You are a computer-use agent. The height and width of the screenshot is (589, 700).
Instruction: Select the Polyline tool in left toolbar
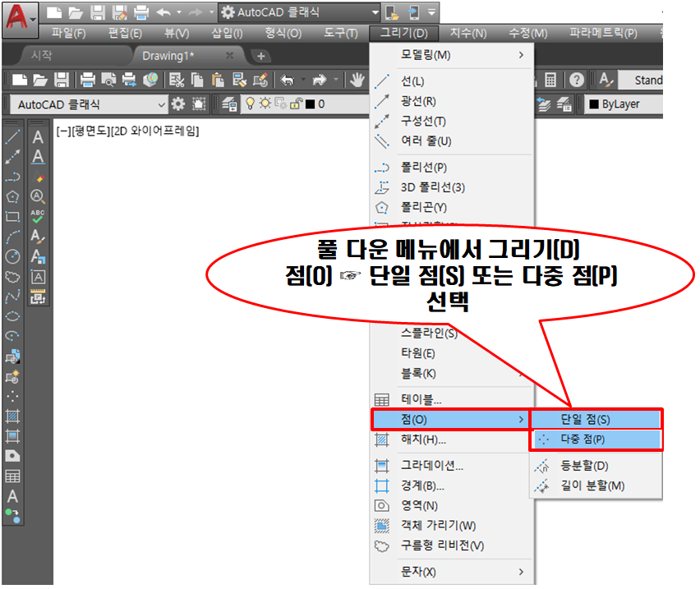pos(12,177)
